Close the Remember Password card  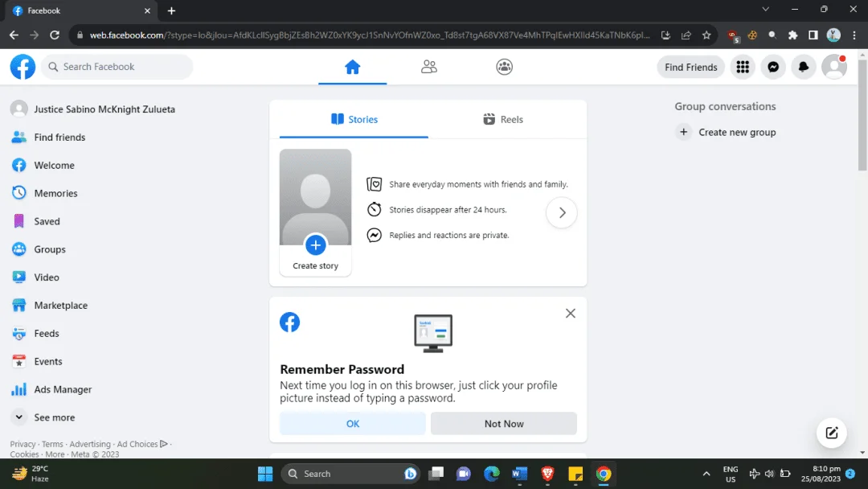pos(570,314)
